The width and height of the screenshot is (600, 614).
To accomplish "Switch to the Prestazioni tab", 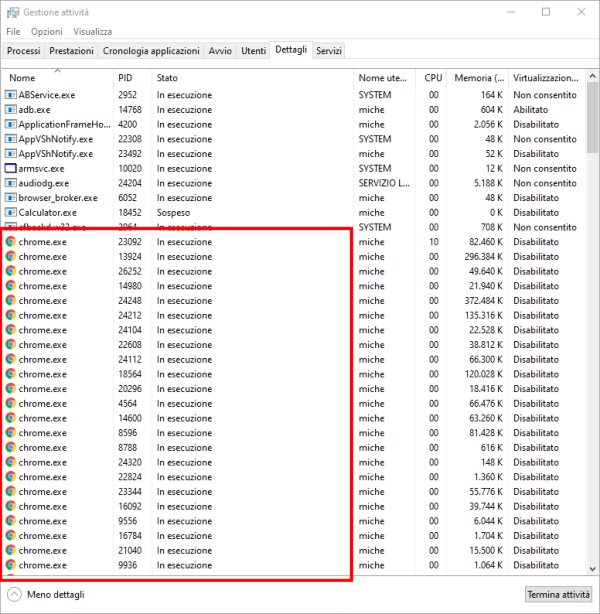I will (x=71, y=51).
